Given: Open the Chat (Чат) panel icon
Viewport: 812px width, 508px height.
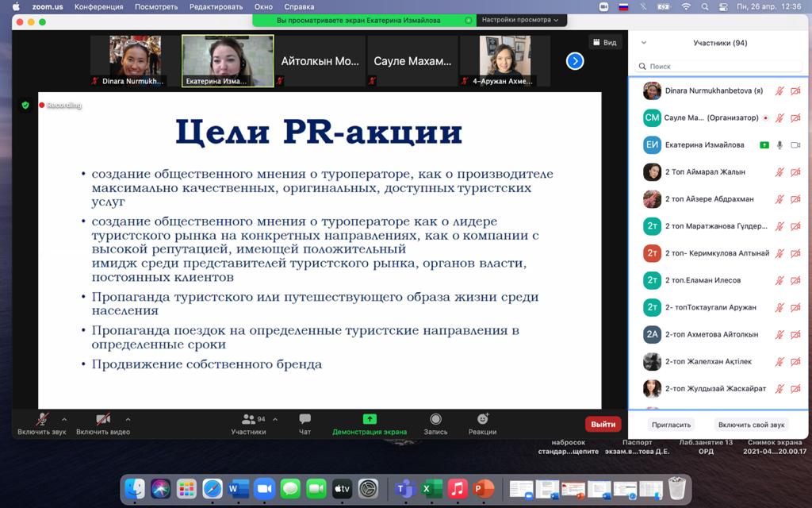Looking at the screenshot, I should click(x=304, y=420).
